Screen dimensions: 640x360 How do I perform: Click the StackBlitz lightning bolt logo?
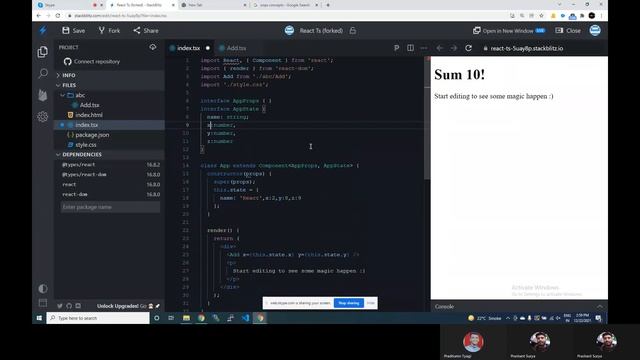[43, 30]
